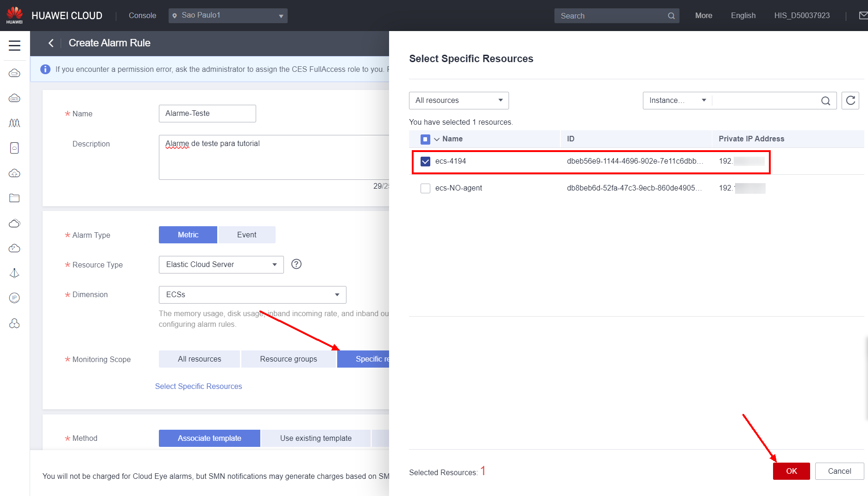Expand the All resources filter dropdown
The image size is (868, 496).
[459, 101]
